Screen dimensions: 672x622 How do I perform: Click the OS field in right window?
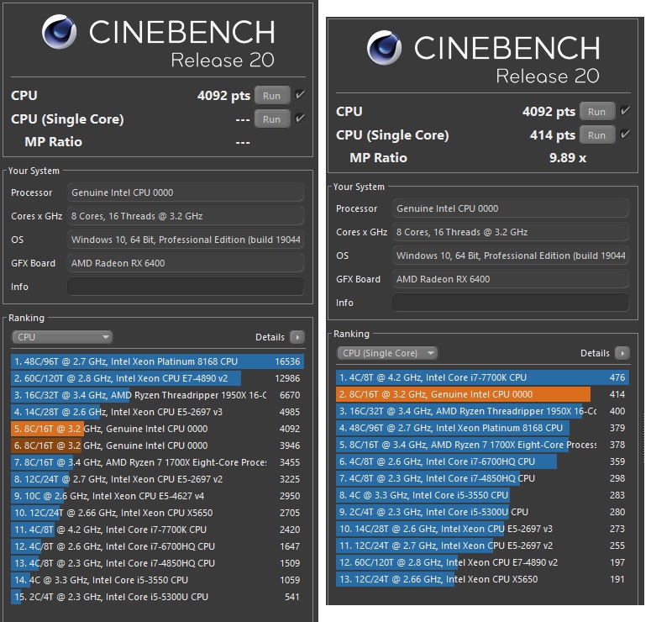(x=511, y=256)
